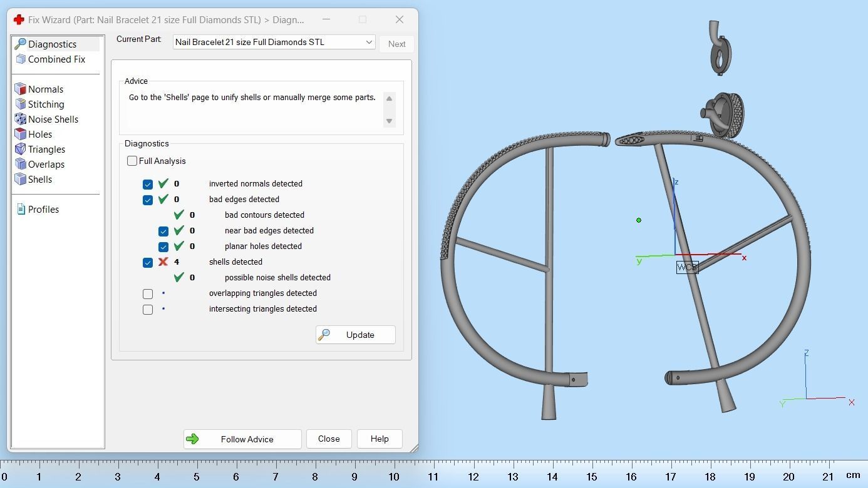This screenshot has width=868, height=488.
Task: Enable the Full Analysis checkbox
Action: 132,161
